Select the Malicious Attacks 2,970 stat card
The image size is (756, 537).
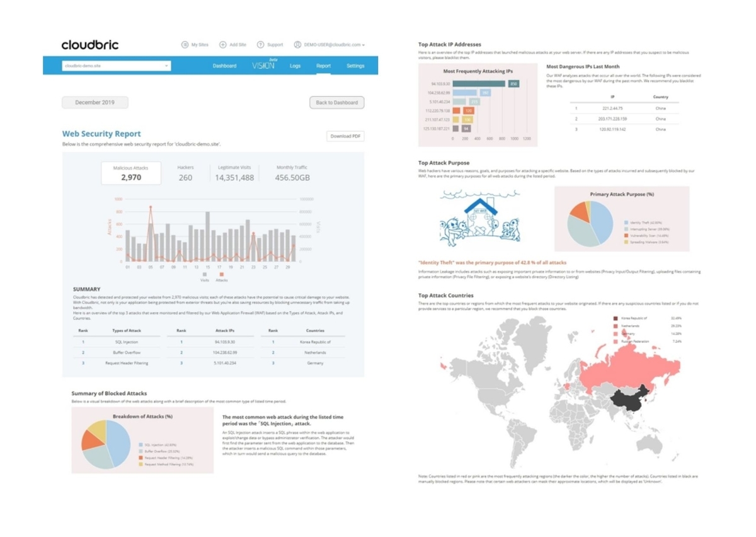131,173
